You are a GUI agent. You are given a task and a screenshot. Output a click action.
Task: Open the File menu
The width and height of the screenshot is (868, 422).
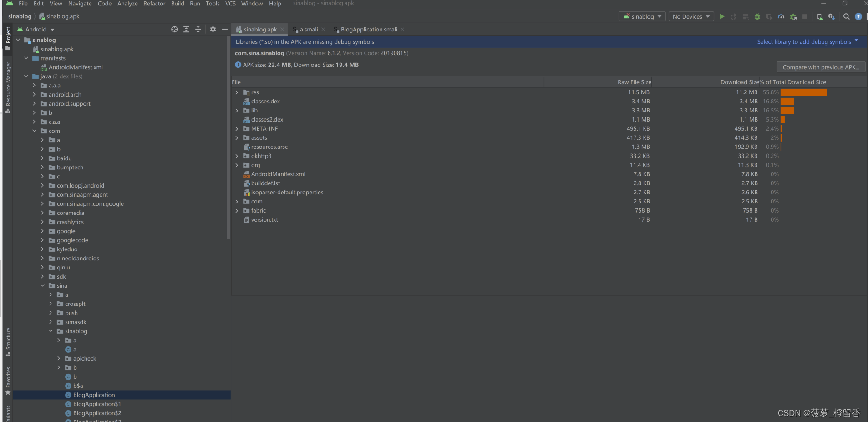[x=23, y=4]
